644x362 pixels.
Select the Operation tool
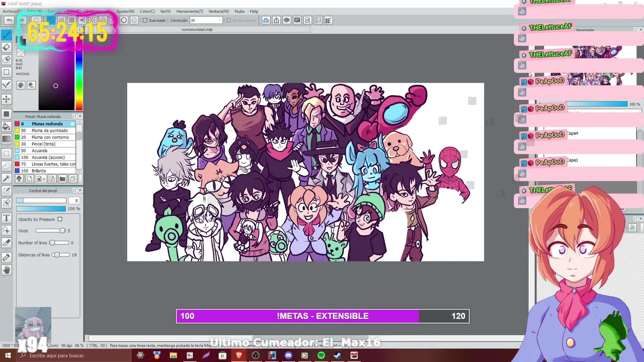tap(6, 230)
